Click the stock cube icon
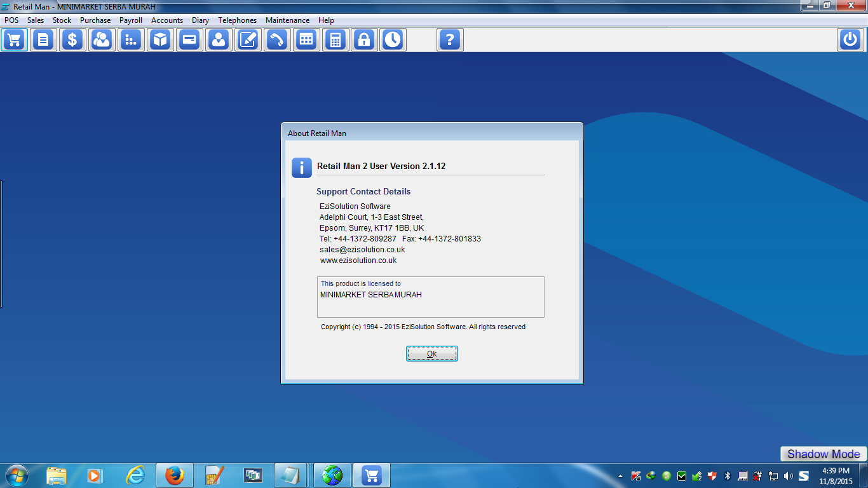 (x=159, y=39)
